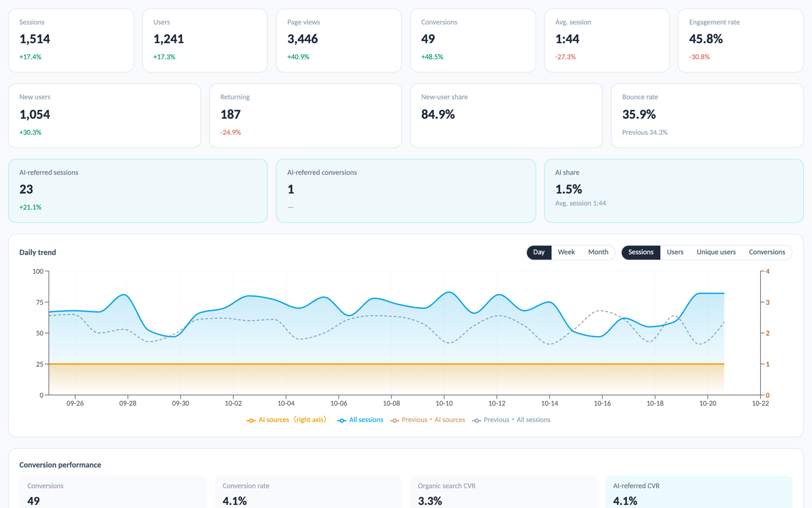Click the 10-10 date axis label

[x=444, y=403]
